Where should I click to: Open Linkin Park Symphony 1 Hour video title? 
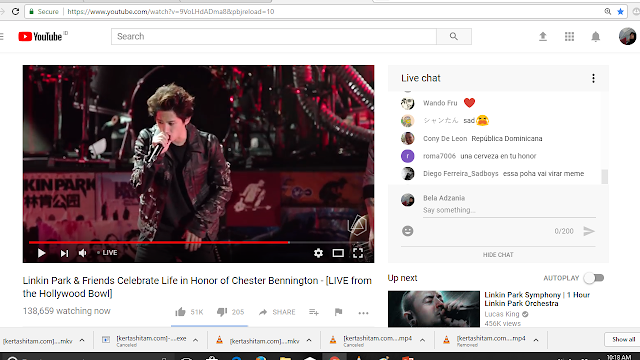click(537, 299)
